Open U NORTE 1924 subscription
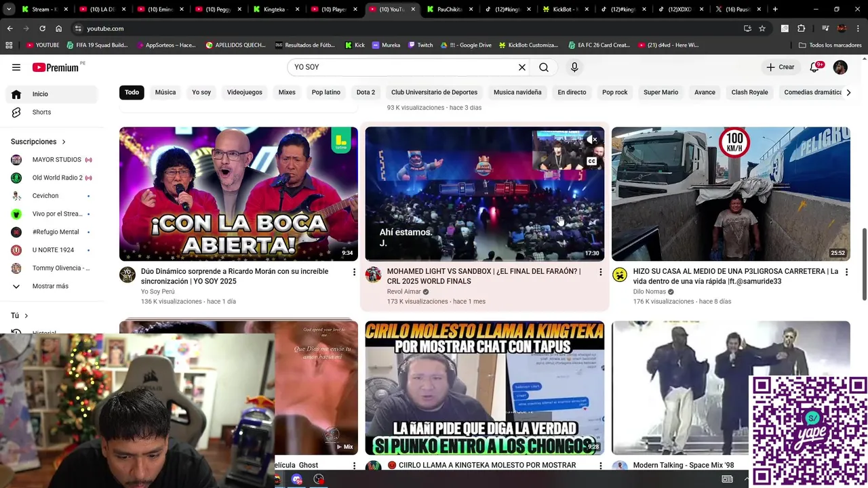This screenshot has height=488, width=868. (52, 249)
